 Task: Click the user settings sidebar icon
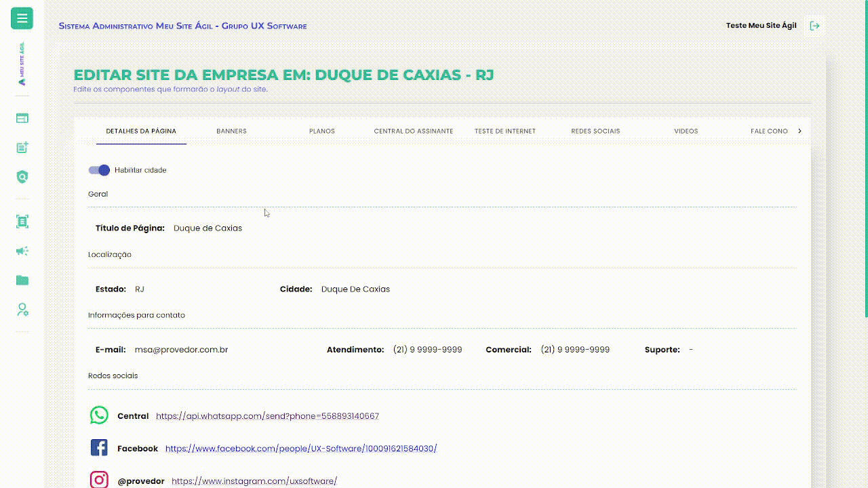pos(22,310)
